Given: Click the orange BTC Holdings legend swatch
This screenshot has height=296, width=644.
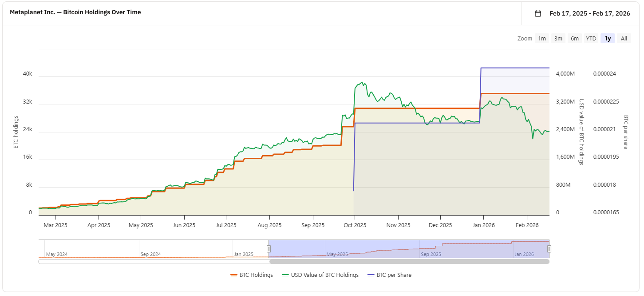Looking at the screenshot, I should [234, 275].
